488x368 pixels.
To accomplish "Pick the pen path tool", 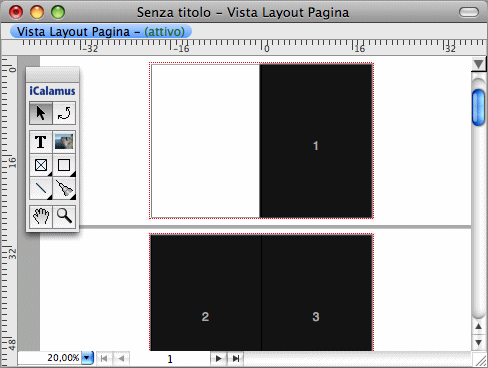I will pos(64,188).
